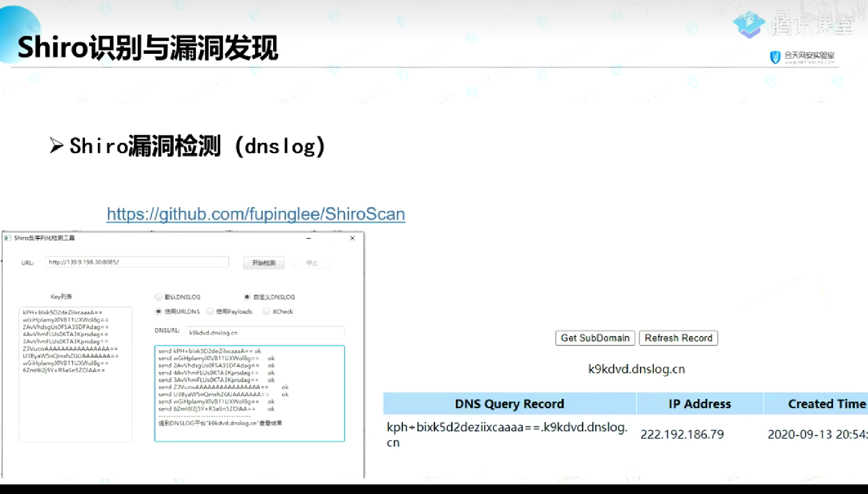Click the 开始检测 button

(264, 263)
